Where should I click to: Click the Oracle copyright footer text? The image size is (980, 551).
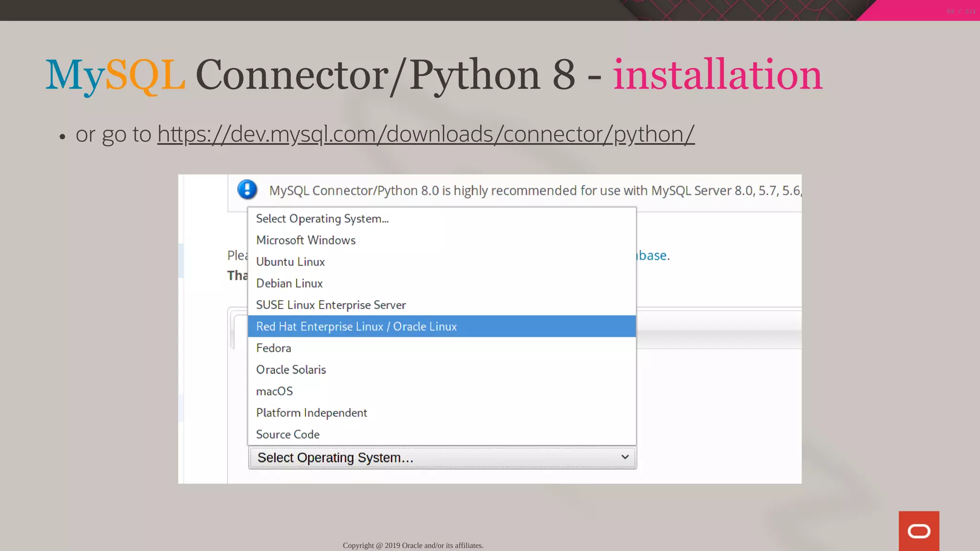click(x=413, y=545)
